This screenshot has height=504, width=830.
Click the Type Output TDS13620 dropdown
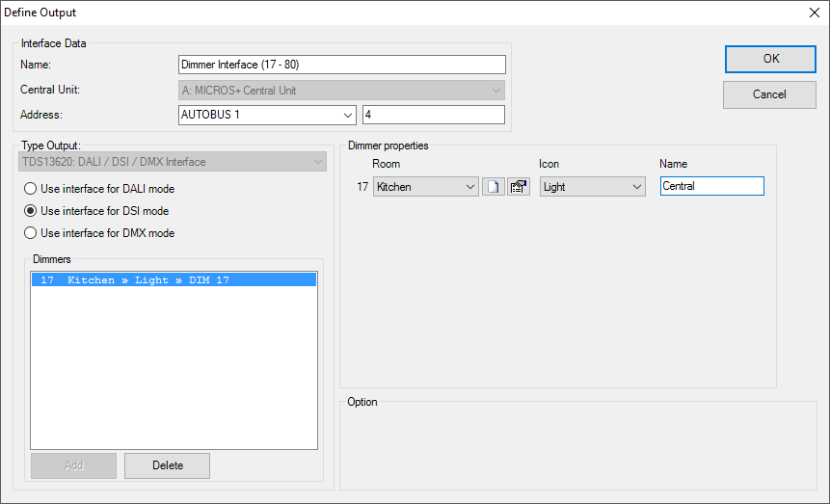tap(174, 162)
